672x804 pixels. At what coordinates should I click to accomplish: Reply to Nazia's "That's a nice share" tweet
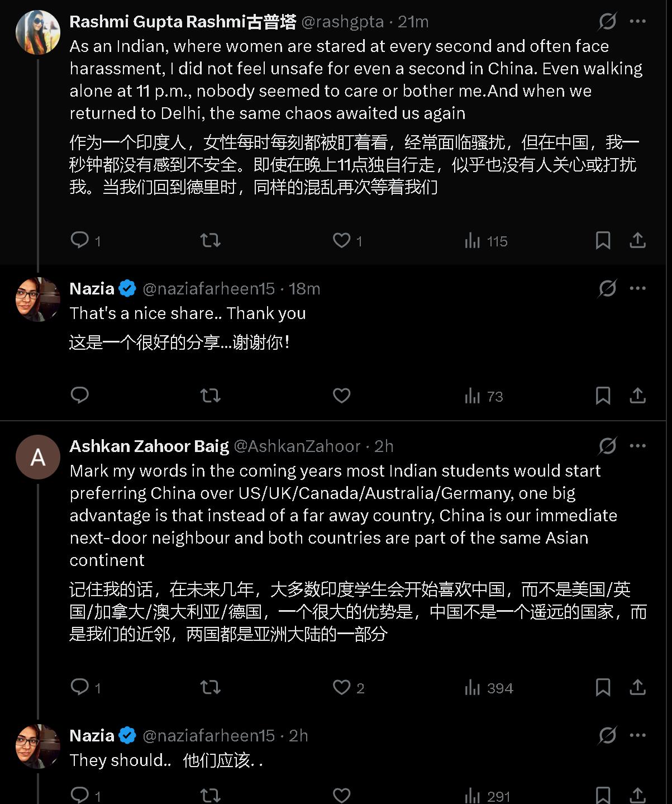coord(80,396)
